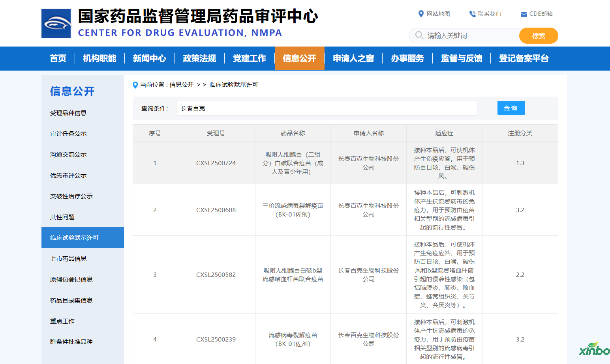Click acceptance number CXSL2500724 in the table
The image size is (610, 364).
click(x=216, y=163)
